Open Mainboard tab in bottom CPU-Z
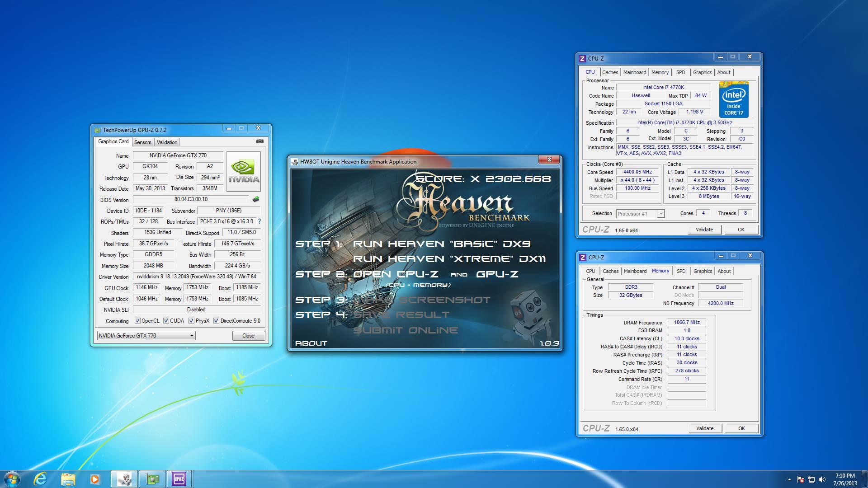The width and height of the screenshot is (868, 488). pyautogui.click(x=635, y=271)
